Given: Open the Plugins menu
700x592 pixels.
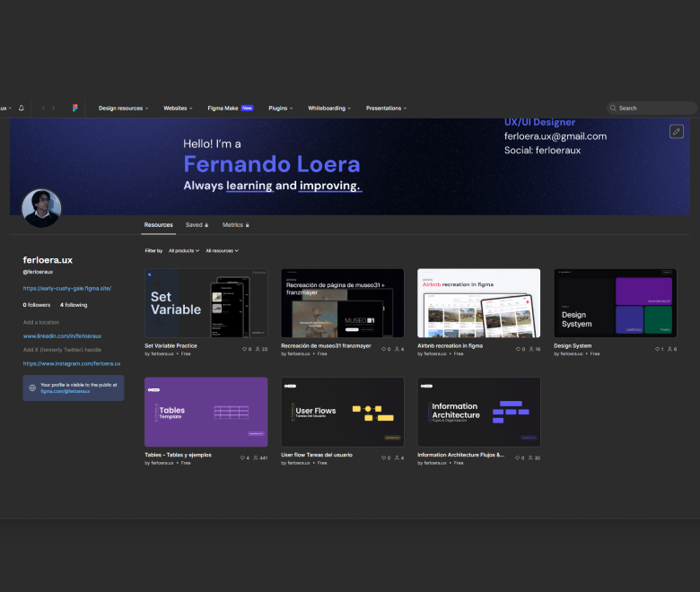Looking at the screenshot, I should click(x=280, y=108).
